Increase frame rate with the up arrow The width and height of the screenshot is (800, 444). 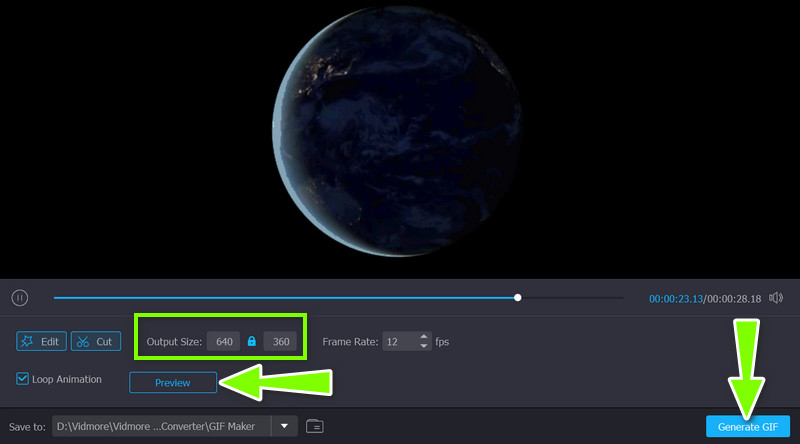[x=424, y=337]
